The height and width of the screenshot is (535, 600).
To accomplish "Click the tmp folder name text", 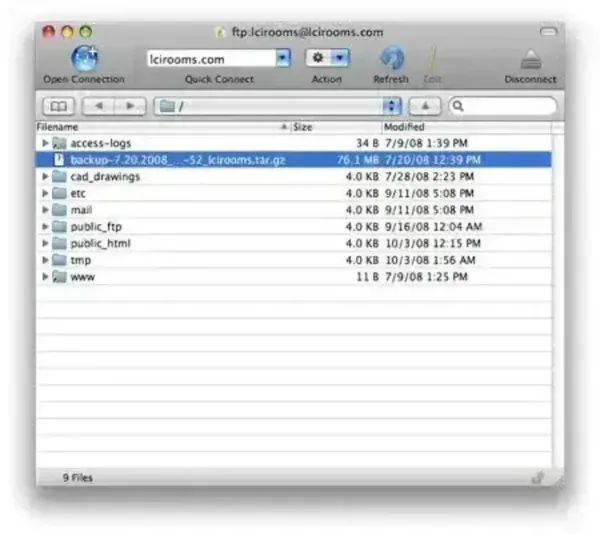I will pyautogui.click(x=81, y=261).
